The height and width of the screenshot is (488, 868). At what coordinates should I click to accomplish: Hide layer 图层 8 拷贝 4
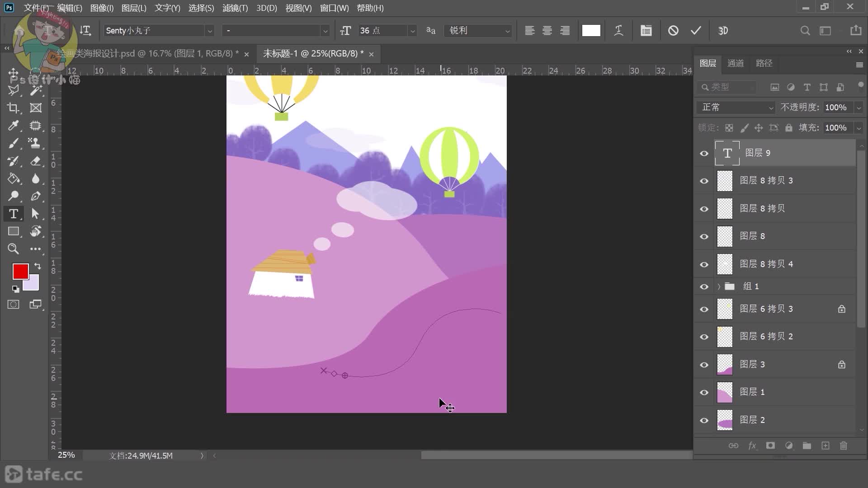(704, 264)
